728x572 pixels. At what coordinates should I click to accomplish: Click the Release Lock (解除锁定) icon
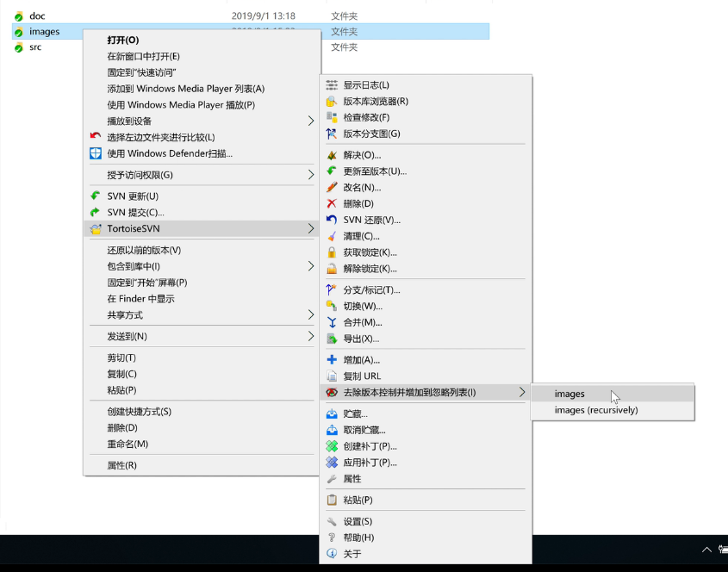[x=332, y=269]
